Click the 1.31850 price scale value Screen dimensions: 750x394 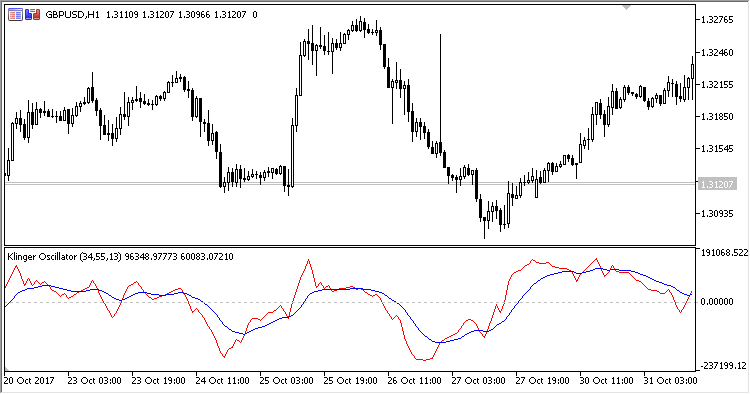point(717,116)
